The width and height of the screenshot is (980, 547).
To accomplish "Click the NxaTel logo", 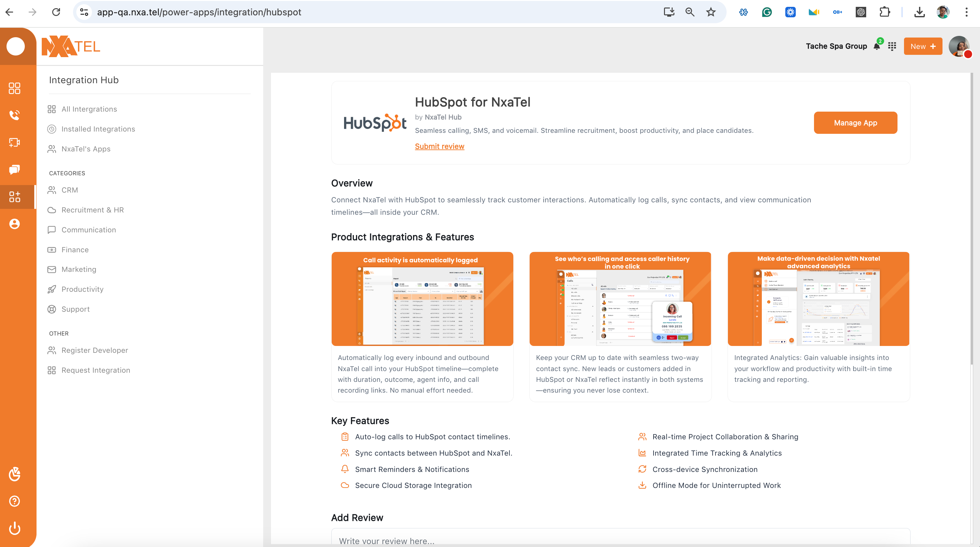I will (x=71, y=46).
